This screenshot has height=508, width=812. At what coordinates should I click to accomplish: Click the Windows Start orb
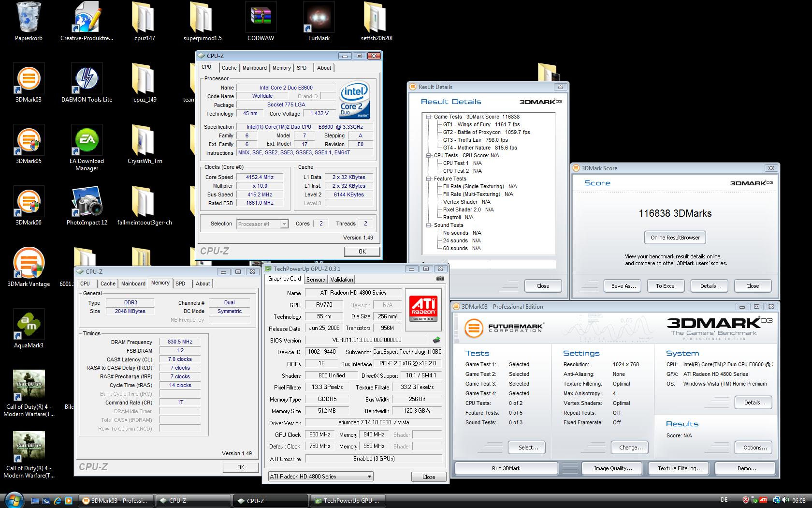pos(14,500)
